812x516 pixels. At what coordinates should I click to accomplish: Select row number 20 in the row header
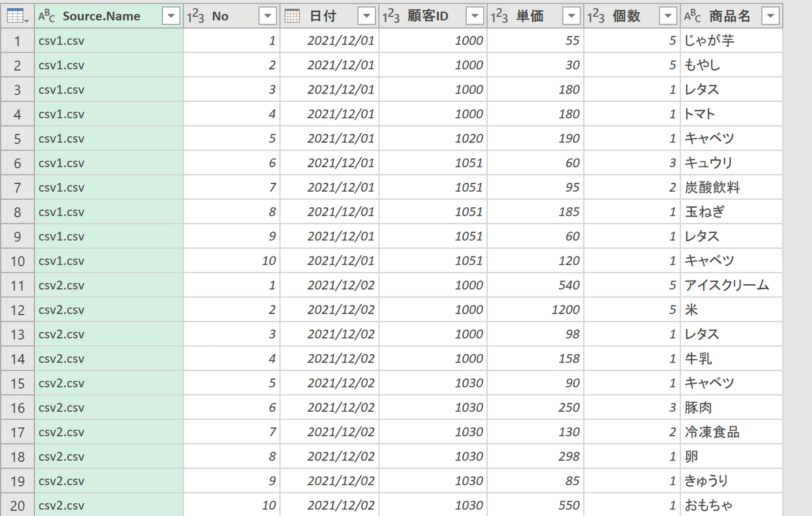pos(18,505)
